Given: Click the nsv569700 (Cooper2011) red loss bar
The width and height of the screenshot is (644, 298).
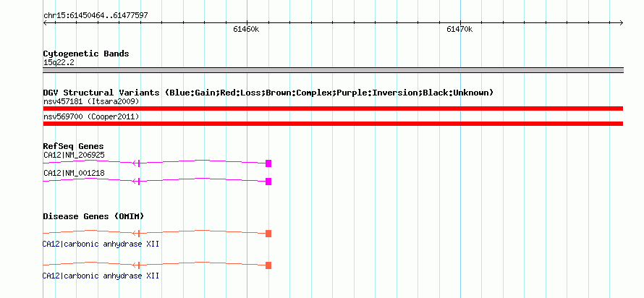Looking at the screenshot, I should [x=333, y=124].
